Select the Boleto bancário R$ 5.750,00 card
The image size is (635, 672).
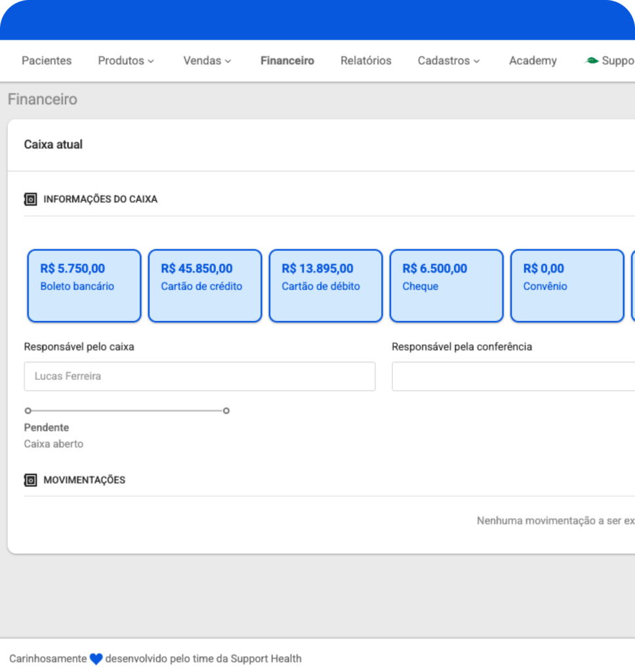click(84, 285)
